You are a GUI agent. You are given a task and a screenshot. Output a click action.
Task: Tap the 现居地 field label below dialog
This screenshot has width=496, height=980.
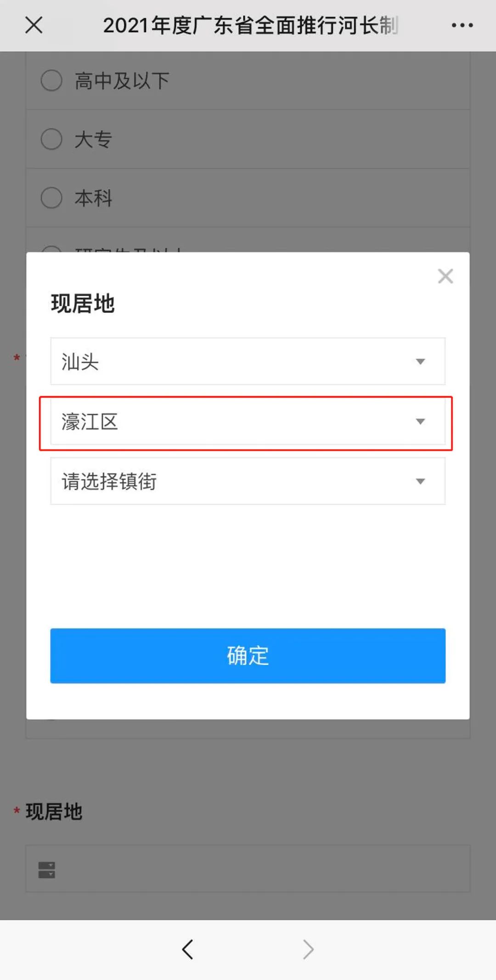pyautogui.click(x=54, y=812)
